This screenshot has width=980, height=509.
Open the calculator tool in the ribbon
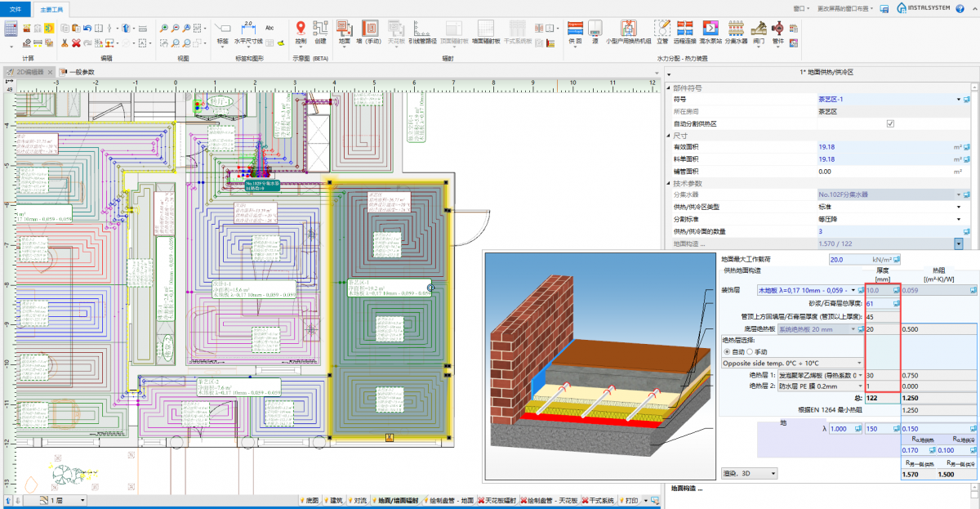(11, 28)
